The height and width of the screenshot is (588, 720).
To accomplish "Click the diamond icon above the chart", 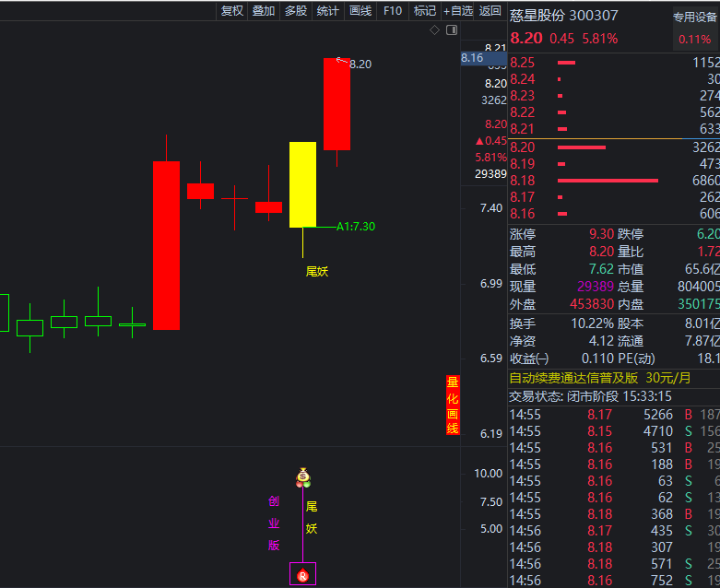I will click(x=434, y=30).
